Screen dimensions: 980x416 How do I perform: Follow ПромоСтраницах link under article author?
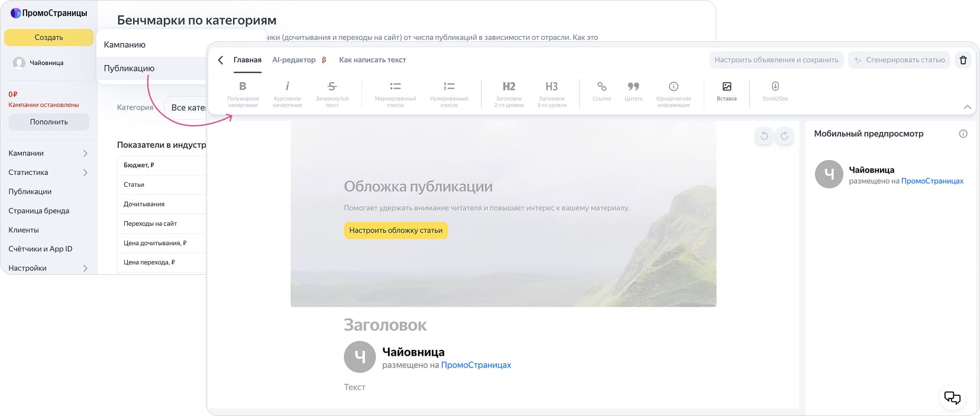476,365
